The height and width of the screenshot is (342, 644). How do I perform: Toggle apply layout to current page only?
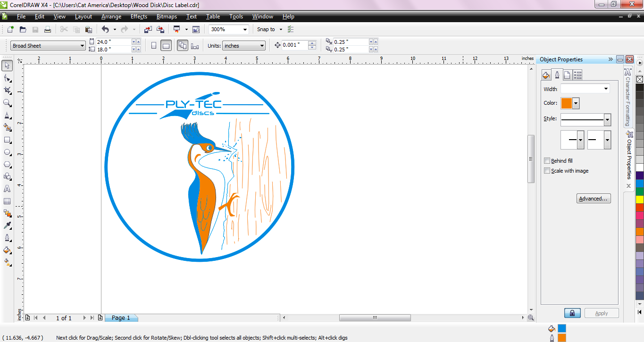[195, 46]
